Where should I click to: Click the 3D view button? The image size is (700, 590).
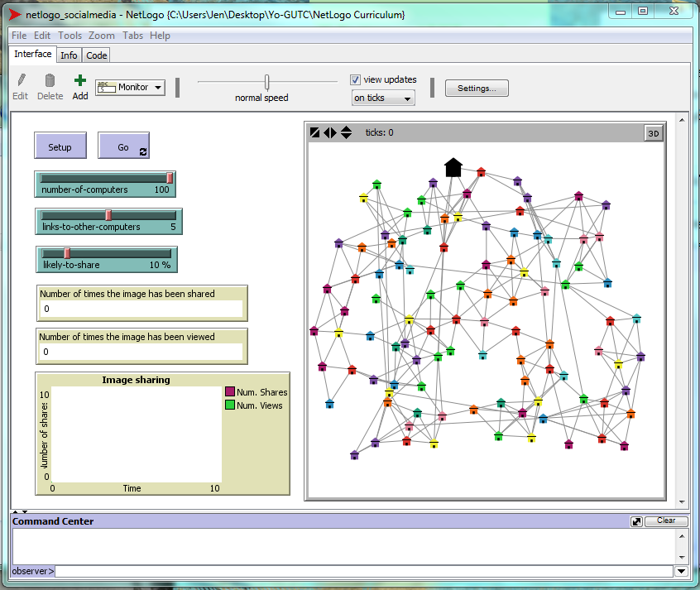653,133
